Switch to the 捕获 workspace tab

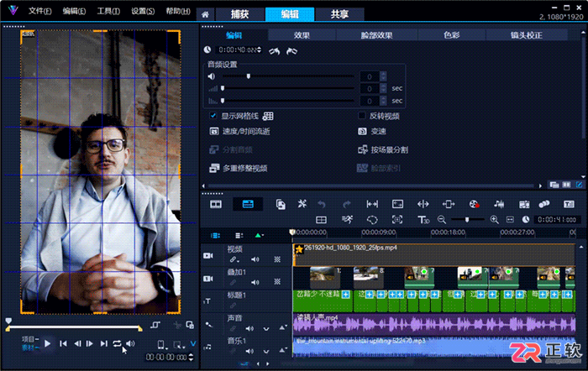[239, 14]
